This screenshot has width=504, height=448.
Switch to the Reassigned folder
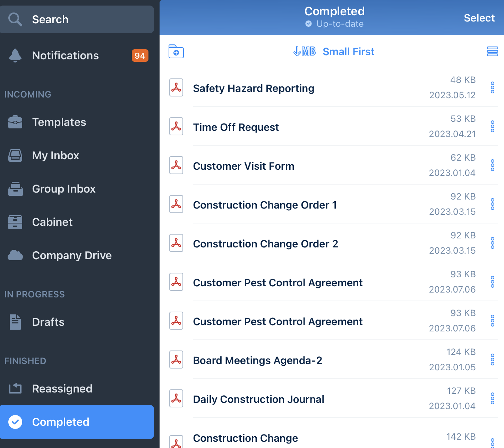click(62, 389)
